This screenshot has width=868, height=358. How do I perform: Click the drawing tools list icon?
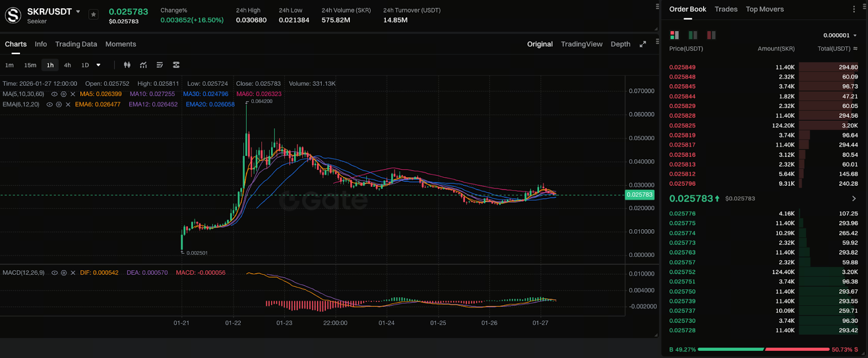159,65
